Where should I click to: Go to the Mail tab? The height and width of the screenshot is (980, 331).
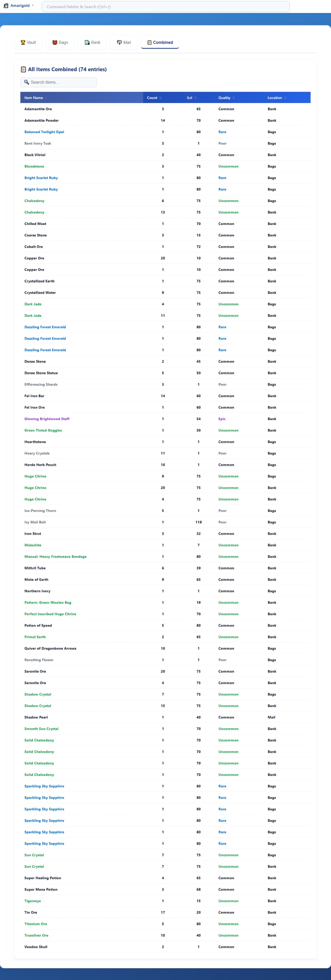click(x=124, y=43)
